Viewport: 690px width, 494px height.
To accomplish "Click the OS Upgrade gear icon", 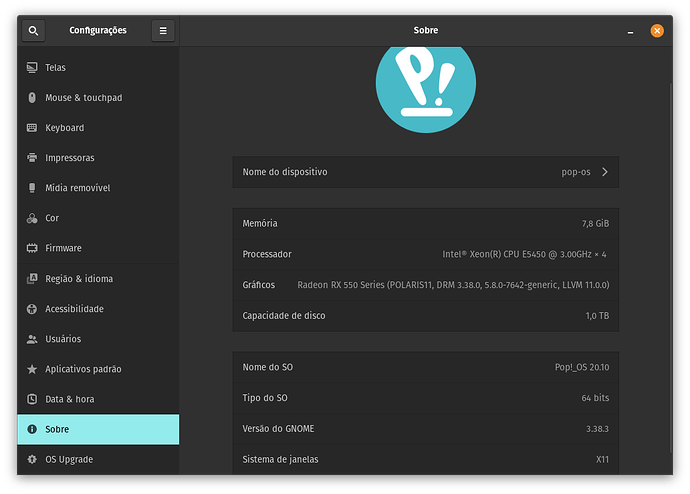I will tap(32, 459).
